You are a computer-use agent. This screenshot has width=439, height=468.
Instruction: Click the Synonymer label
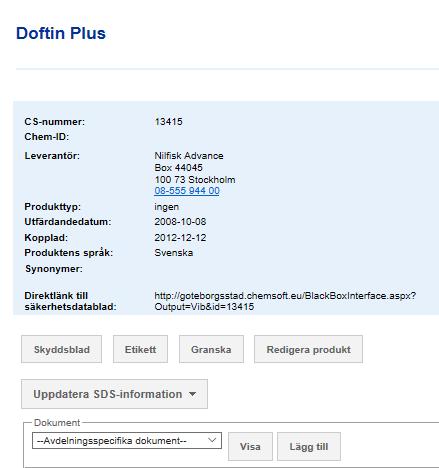coord(54,269)
